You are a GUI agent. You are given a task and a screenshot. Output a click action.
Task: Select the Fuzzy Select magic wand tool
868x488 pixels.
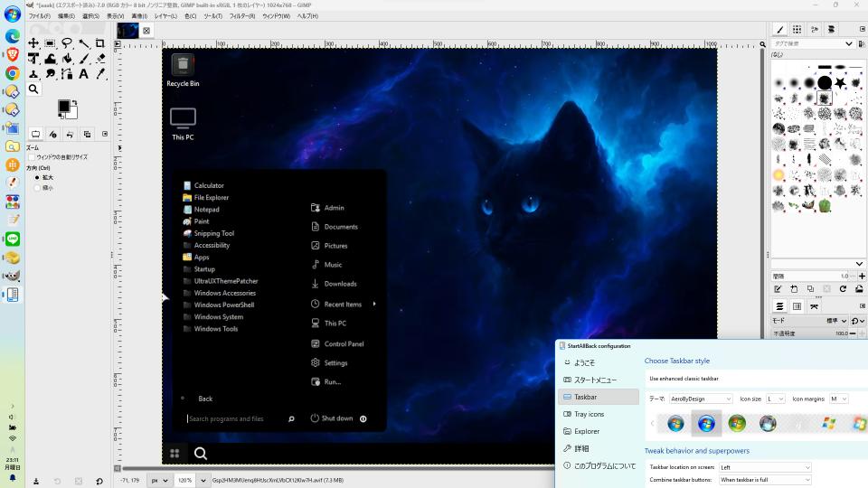pos(83,43)
